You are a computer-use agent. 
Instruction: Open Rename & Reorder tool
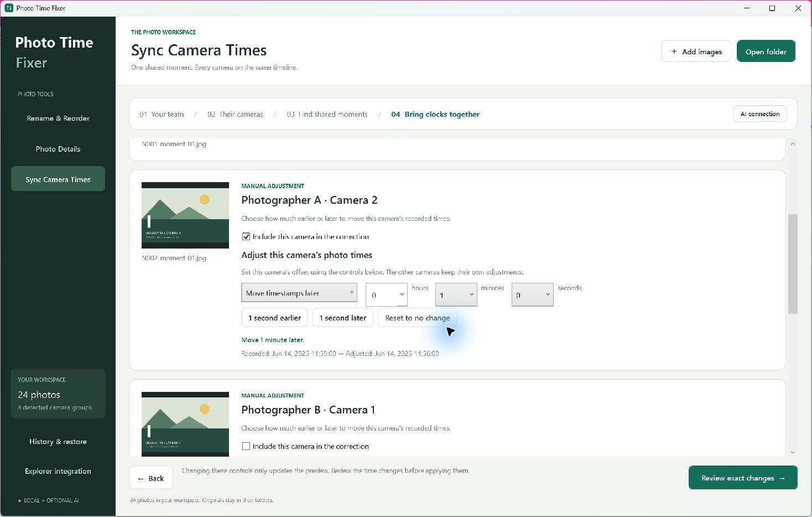pos(58,118)
